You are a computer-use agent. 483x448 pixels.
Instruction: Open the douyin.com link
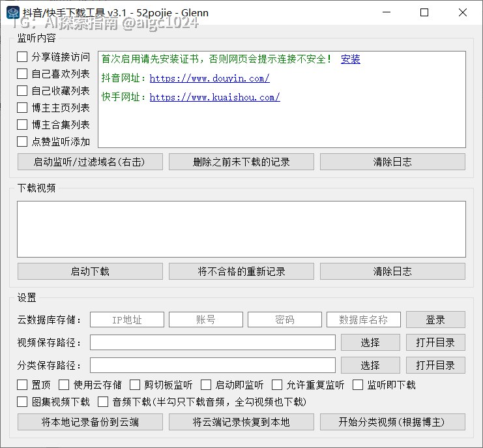pos(209,78)
